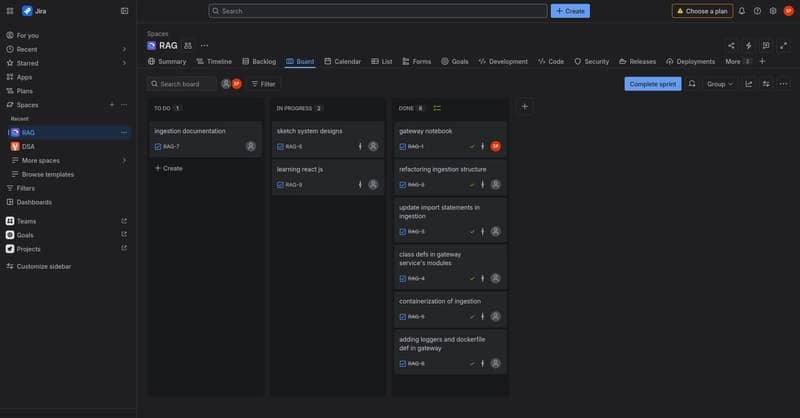Click the give feedback icon
The image size is (800, 418).
point(766,45)
